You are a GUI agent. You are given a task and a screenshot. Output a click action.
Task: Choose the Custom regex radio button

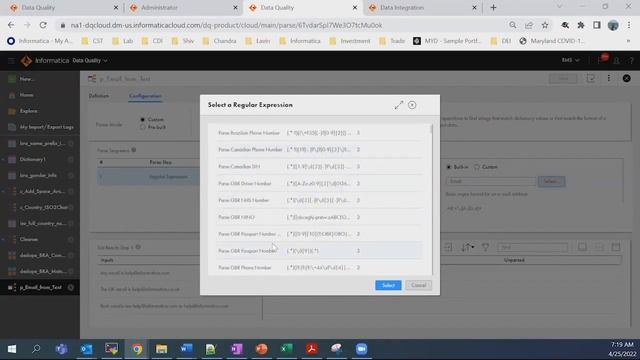coord(476,167)
